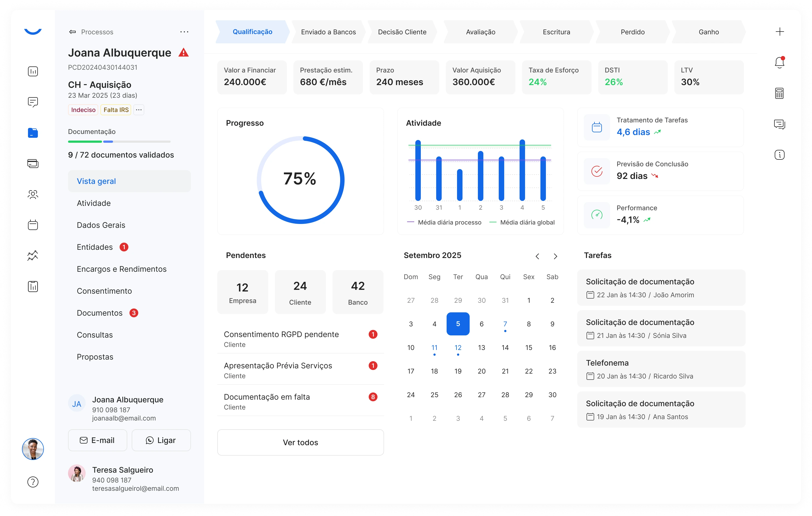
Task: Create a new process with the plus icon
Action: pos(780,32)
